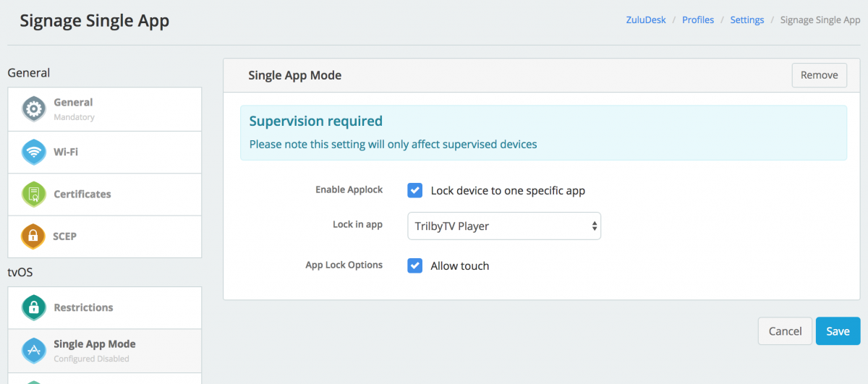Click the General gear icon
The width and height of the screenshot is (868, 384).
tap(33, 109)
